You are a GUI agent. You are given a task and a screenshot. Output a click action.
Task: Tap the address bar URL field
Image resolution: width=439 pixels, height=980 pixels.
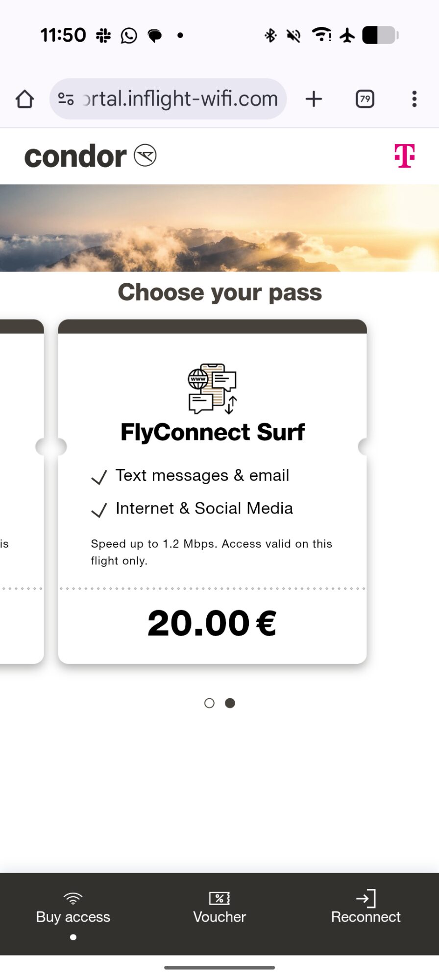(180, 99)
